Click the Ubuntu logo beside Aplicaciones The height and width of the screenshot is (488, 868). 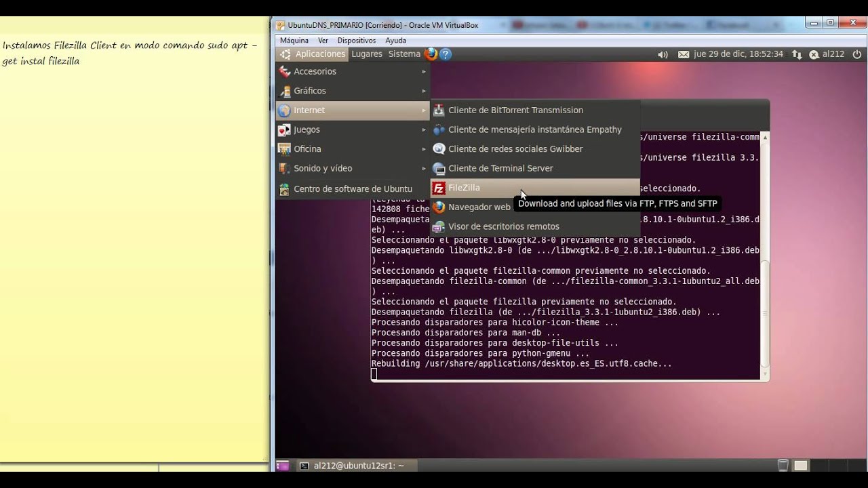[285, 54]
